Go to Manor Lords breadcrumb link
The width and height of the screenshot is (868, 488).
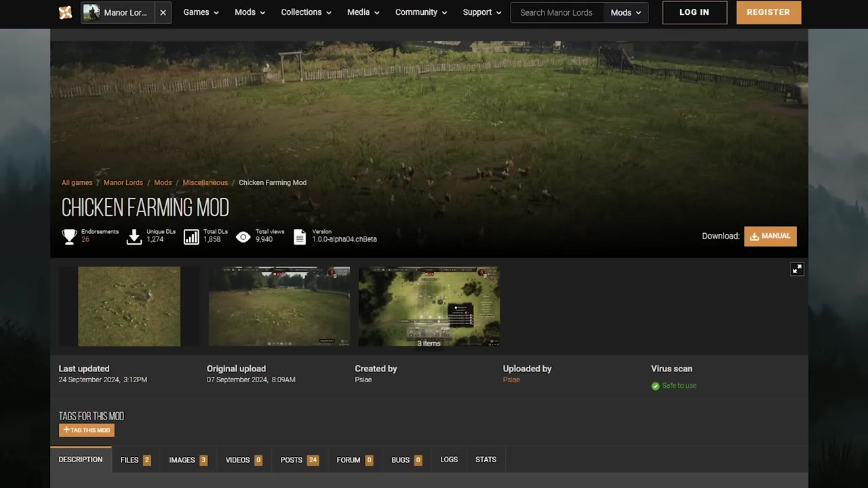pyautogui.click(x=123, y=182)
